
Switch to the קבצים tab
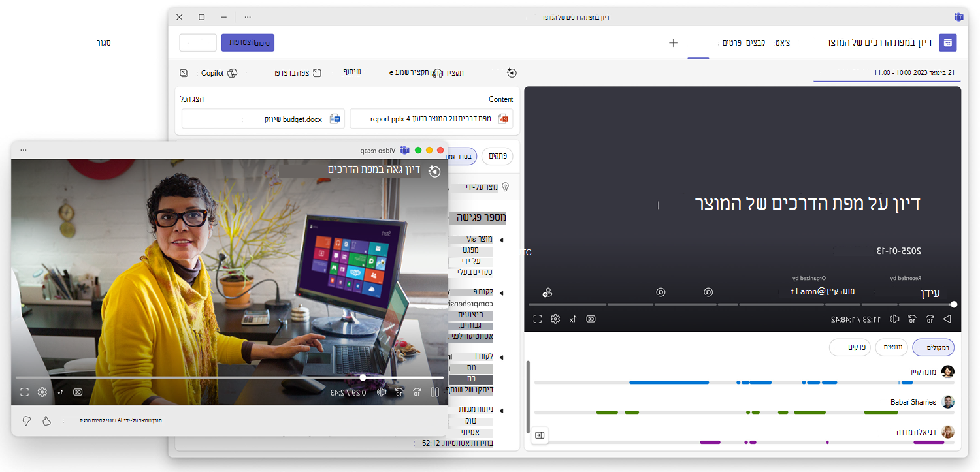point(756,43)
